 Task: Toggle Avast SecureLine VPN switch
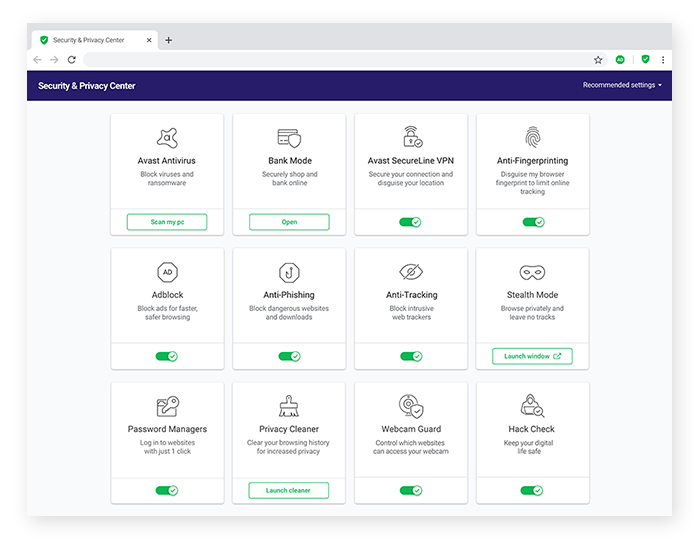click(410, 222)
